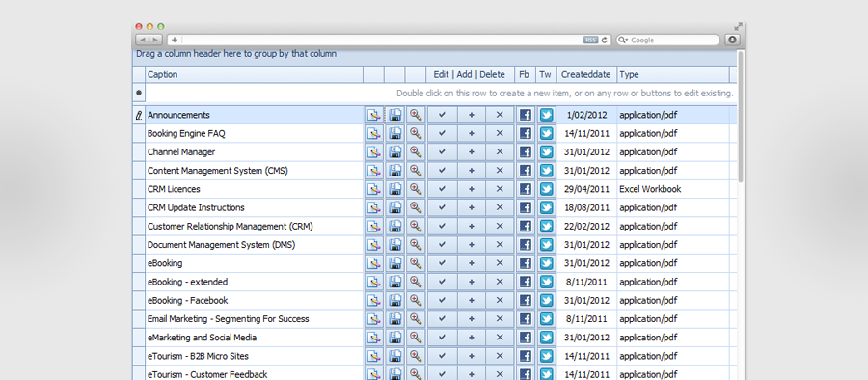Click the 18/08/2011 date cell

586,207
